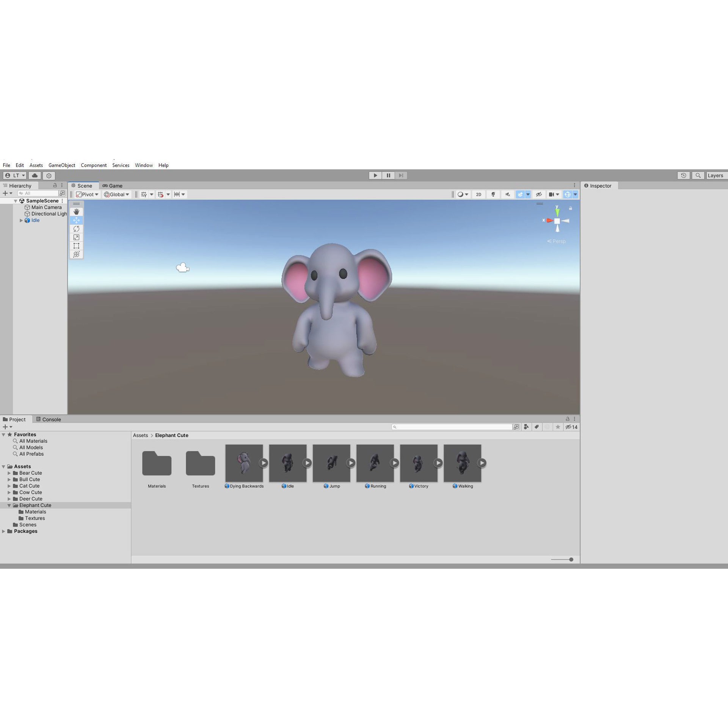Toggle scene visibility with the eye icon
The height and width of the screenshot is (728, 728).
(x=539, y=194)
